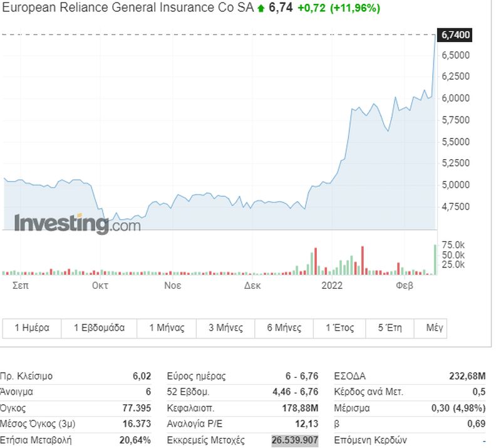The height and width of the screenshot is (448, 501).
Task: Click the Μέσος Όγκος (3μ) value 16.373
Action: pyautogui.click(x=137, y=424)
